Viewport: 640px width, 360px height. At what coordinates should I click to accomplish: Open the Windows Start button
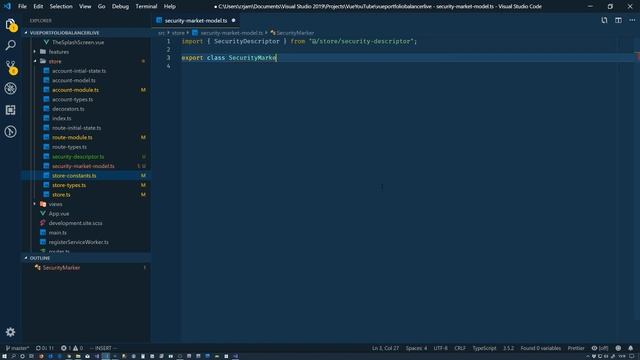4,356
